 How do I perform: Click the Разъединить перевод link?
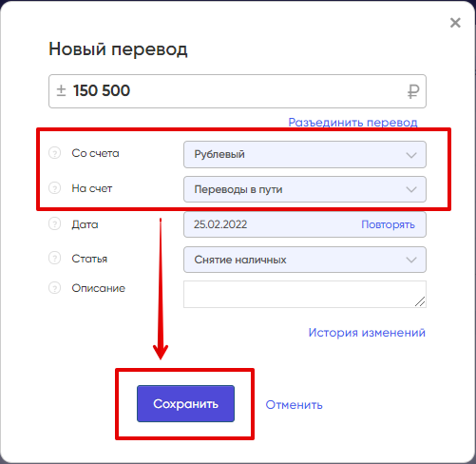tap(352, 123)
